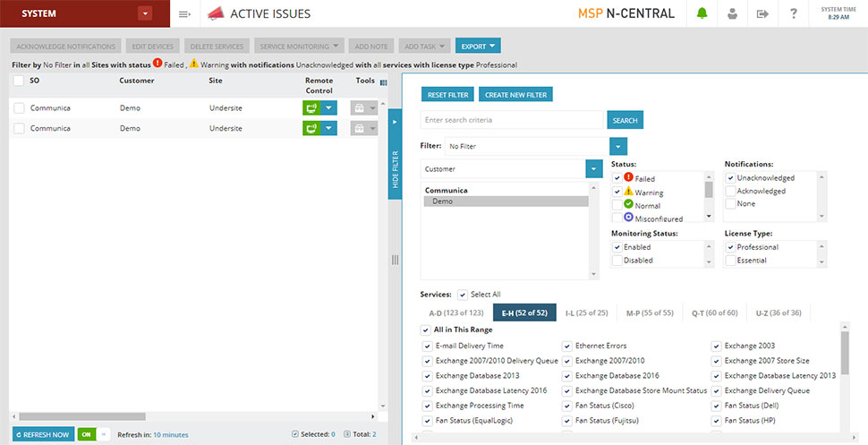Open the SYSTEM view dropdown arrow
This screenshot has width=868, height=445.
tap(145, 13)
